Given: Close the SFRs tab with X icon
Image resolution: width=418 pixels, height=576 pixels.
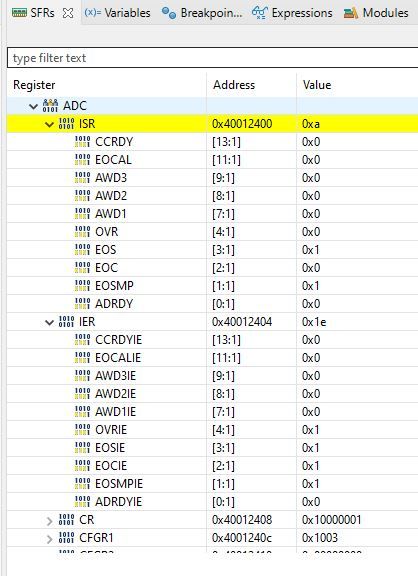Looking at the screenshot, I should pos(68,13).
